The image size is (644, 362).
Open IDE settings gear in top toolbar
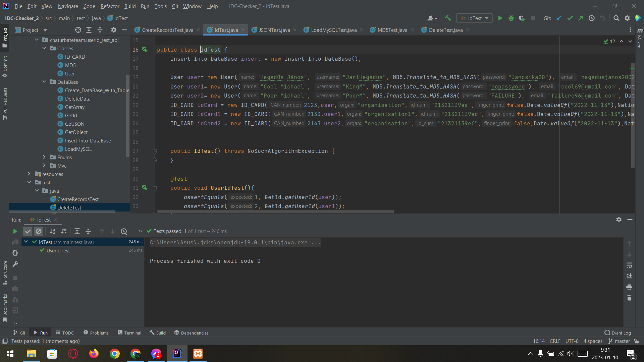(627, 18)
